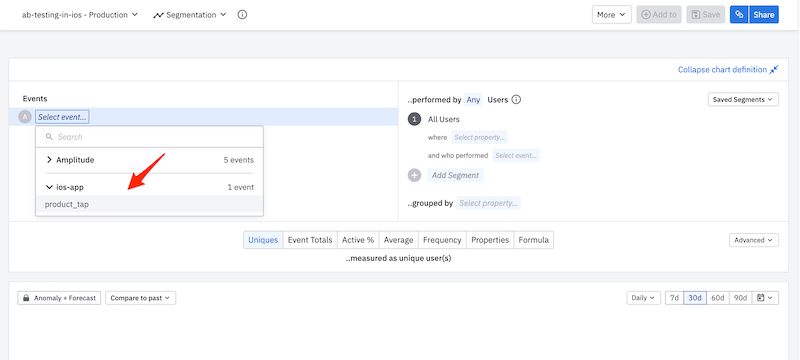The image size is (800, 360).
Task: Click the segment number 1 badge
Action: click(414, 119)
